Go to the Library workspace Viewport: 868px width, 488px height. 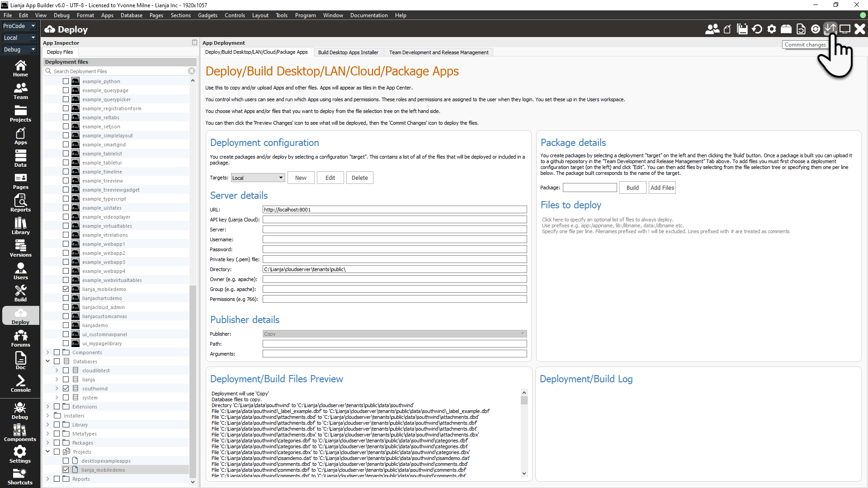(x=20, y=225)
